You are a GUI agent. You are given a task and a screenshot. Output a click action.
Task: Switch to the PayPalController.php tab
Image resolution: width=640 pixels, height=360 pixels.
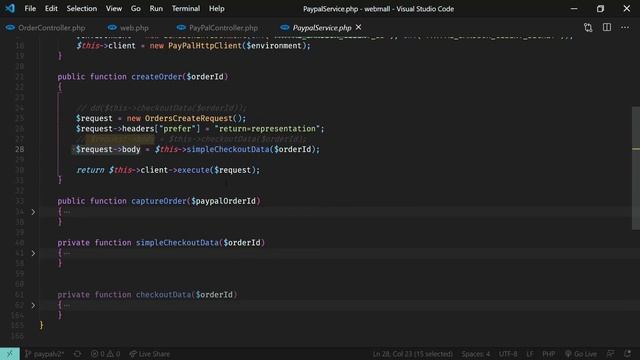click(218, 28)
